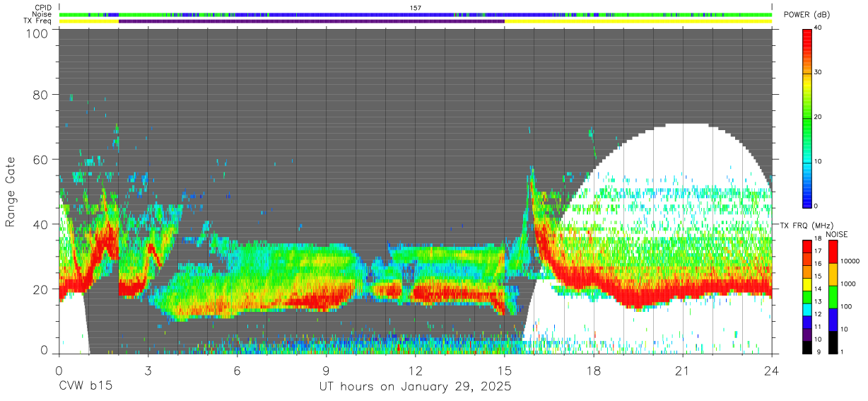Pick the green 100 level in NOISE legend

point(833,297)
